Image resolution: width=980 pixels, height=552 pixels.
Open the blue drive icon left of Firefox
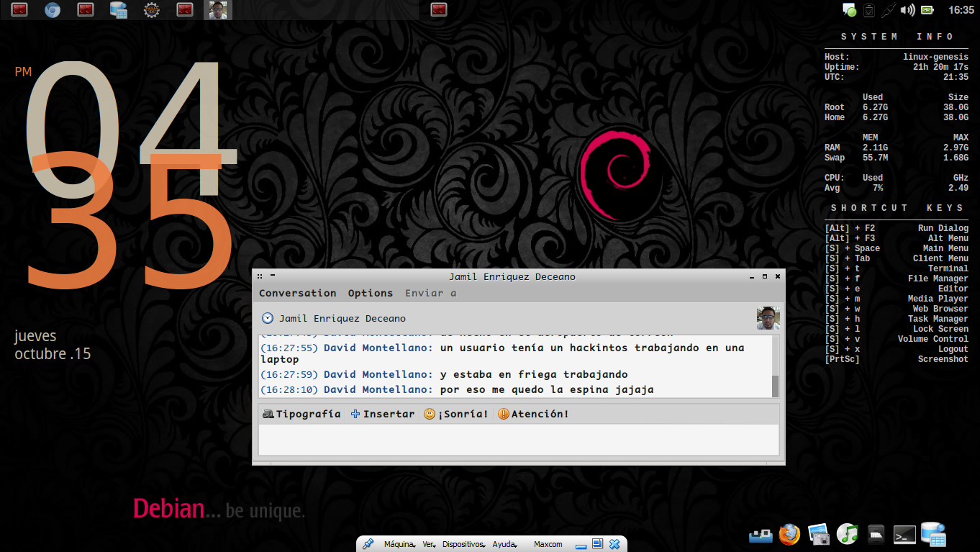click(x=761, y=535)
